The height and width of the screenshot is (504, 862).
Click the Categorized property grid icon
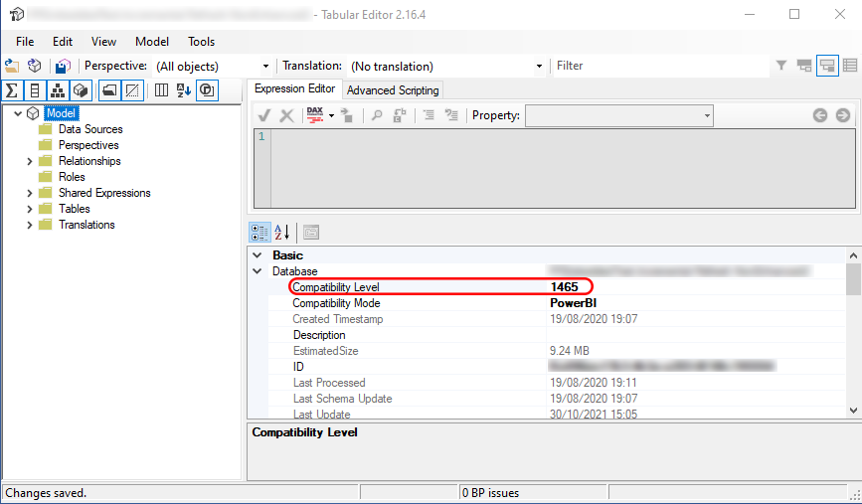259,233
